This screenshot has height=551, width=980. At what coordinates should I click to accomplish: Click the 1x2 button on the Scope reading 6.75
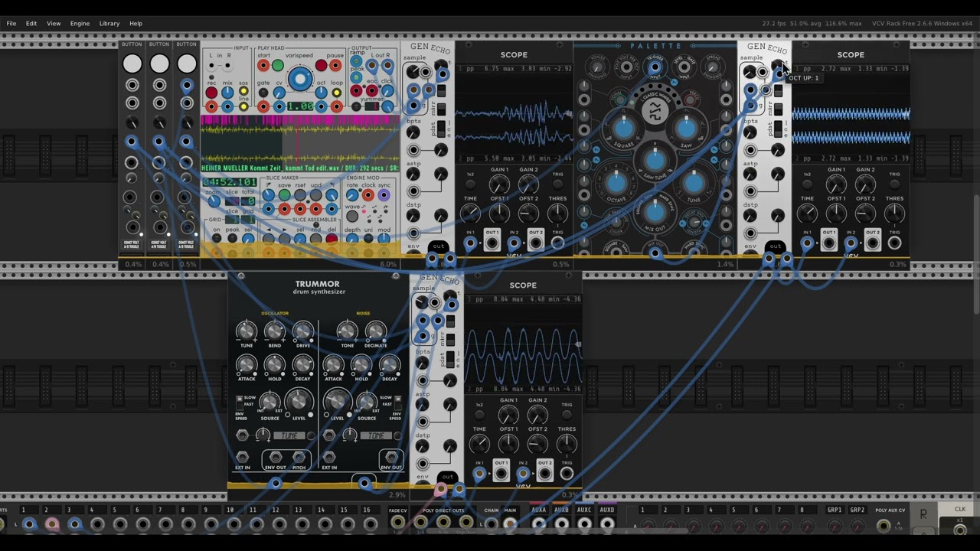(471, 184)
